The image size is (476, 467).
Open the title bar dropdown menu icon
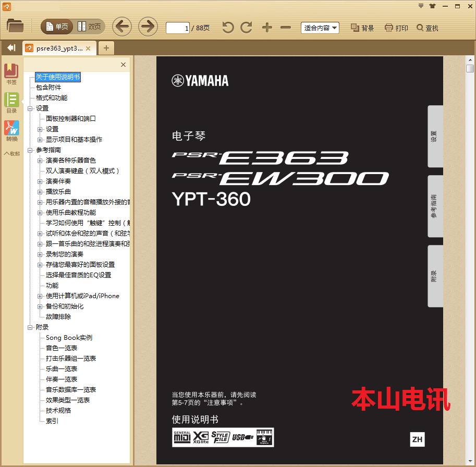click(421, 6)
